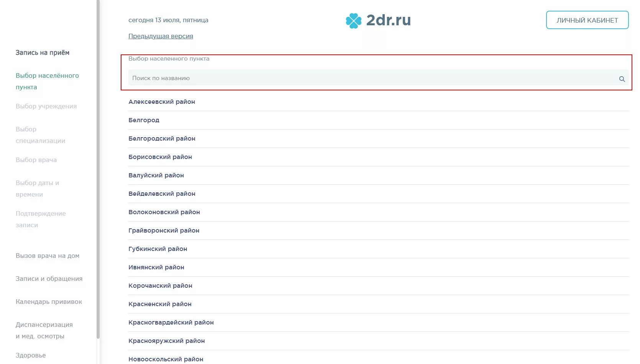
Task: Open Записи и обращения section
Action: 49,279
